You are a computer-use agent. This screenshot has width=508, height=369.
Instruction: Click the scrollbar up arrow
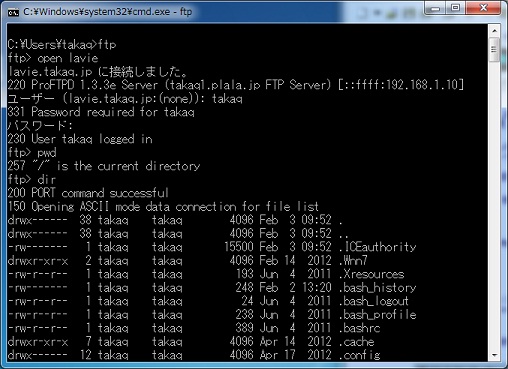494,31
